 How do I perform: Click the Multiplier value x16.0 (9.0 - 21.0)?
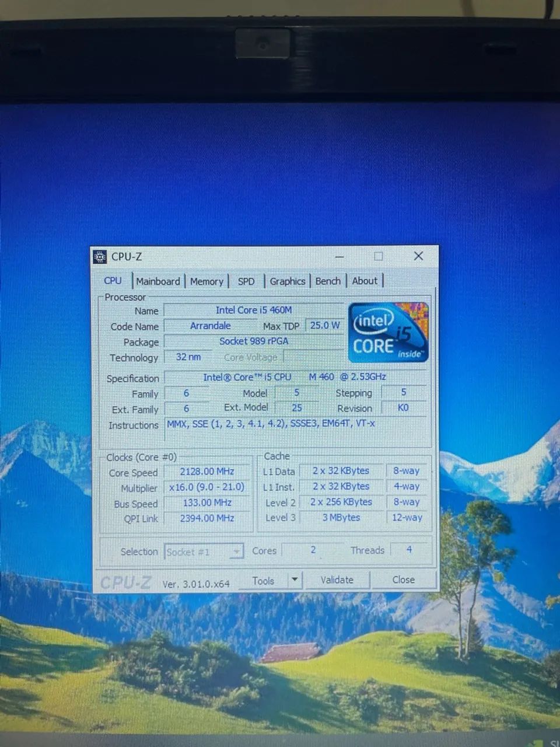tap(207, 487)
